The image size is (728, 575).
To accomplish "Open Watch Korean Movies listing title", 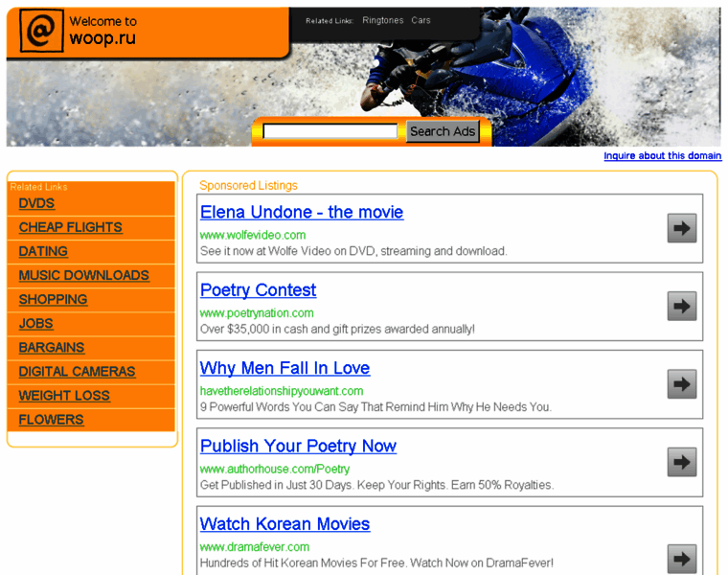I will coord(285,524).
